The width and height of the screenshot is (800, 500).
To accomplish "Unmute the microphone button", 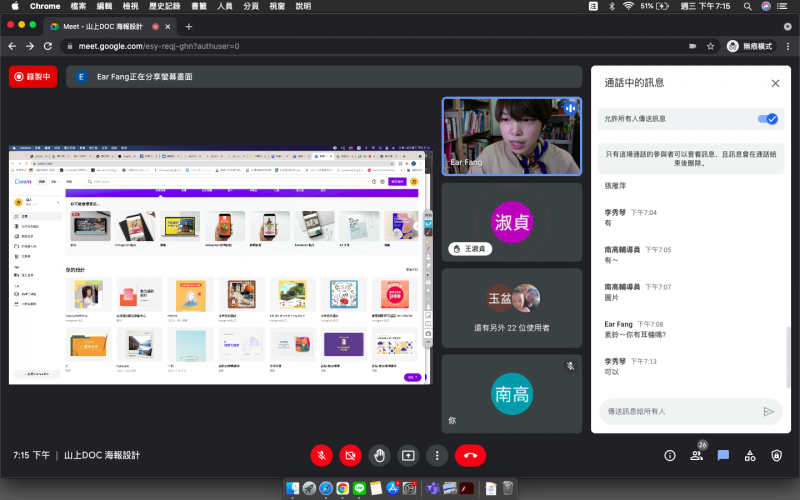I will pos(321,456).
